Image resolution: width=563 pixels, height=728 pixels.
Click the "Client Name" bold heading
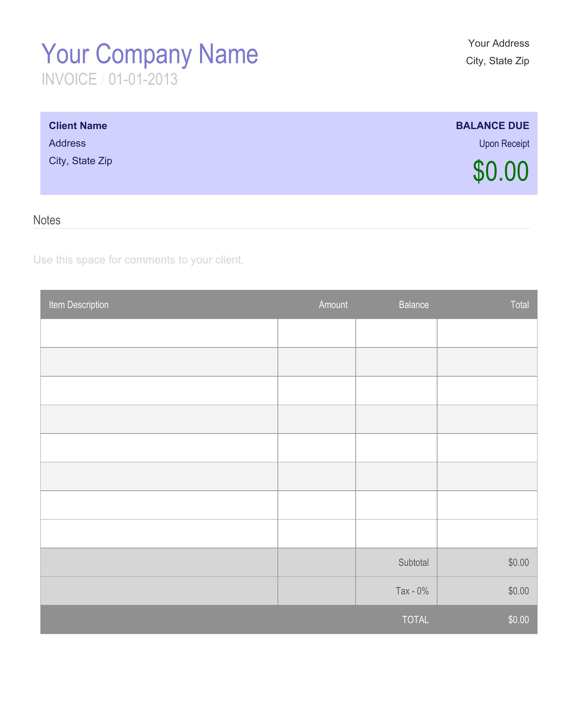click(78, 126)
